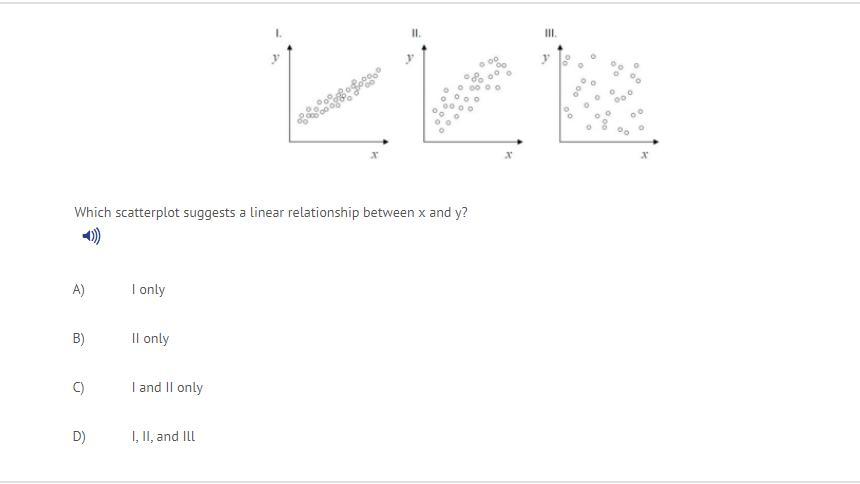Select answer letter C)

point(79,387)
